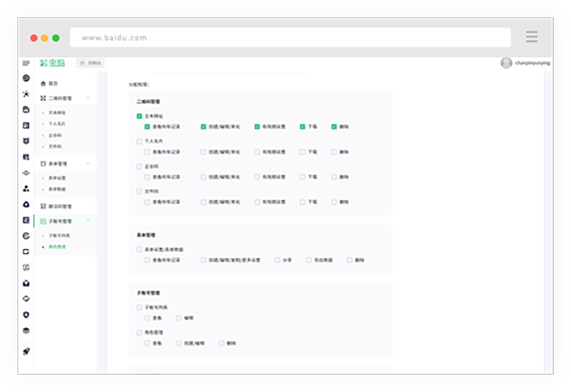The width and height of the screenshot is (571, 392).
Task: Collapse the 二维码管理 sidebar section
Action: [88, 98]
